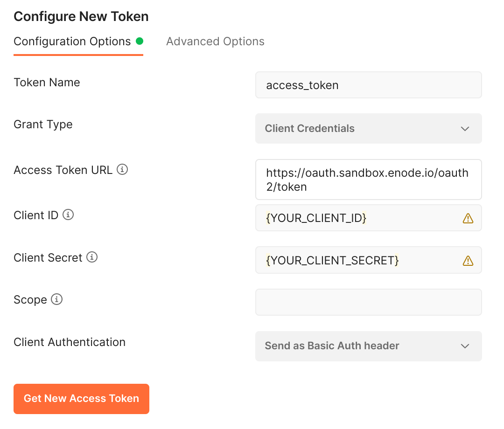Click warning triangle in Client Secret field
The image size is (504, 429).
(468, 260)
